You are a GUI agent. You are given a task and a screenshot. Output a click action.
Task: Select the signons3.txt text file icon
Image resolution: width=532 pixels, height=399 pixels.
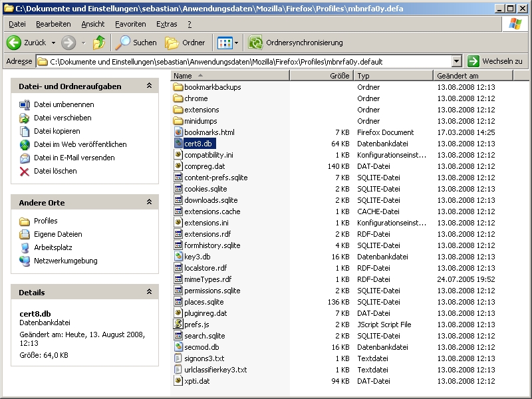pos(178,358)
